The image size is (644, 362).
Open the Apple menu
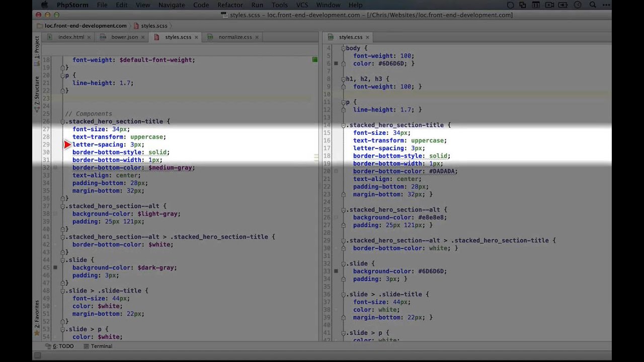pos(44,5)
